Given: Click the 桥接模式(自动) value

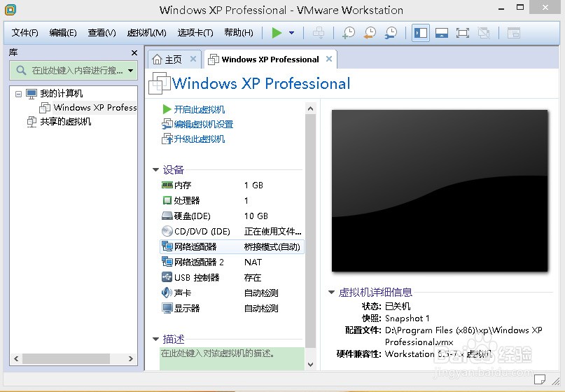Looking at the screenshot, I should click(x=272, y=247).
